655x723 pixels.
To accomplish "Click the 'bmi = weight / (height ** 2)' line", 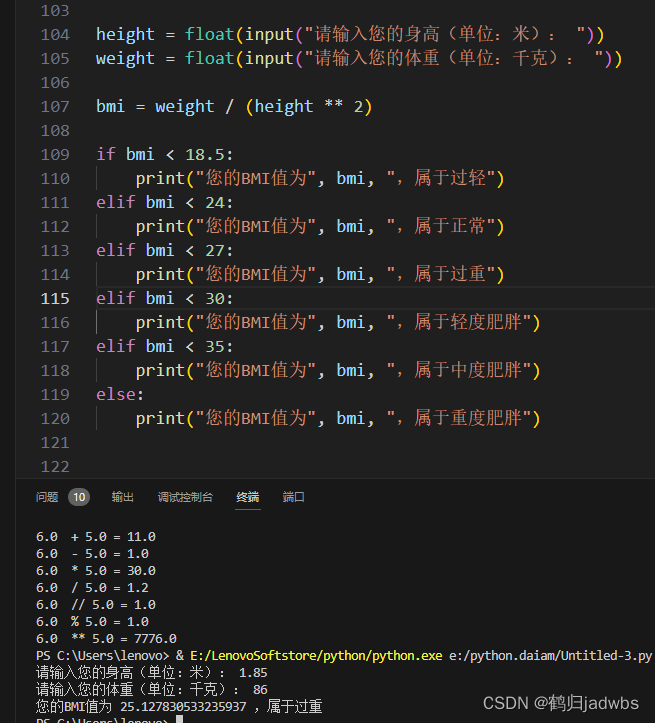I will tap(234, 107).
